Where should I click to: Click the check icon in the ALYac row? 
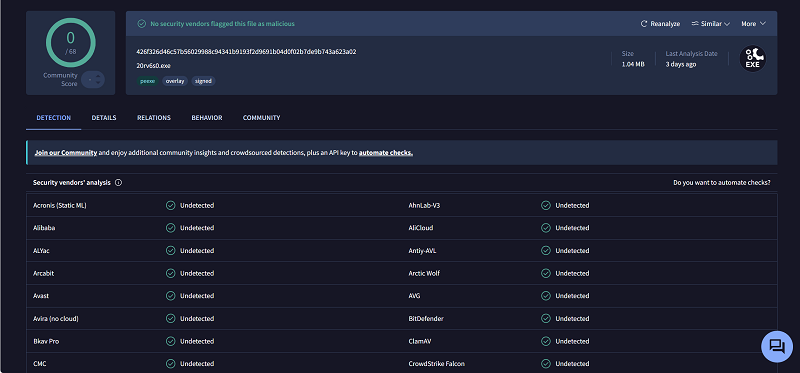point(170,251)
